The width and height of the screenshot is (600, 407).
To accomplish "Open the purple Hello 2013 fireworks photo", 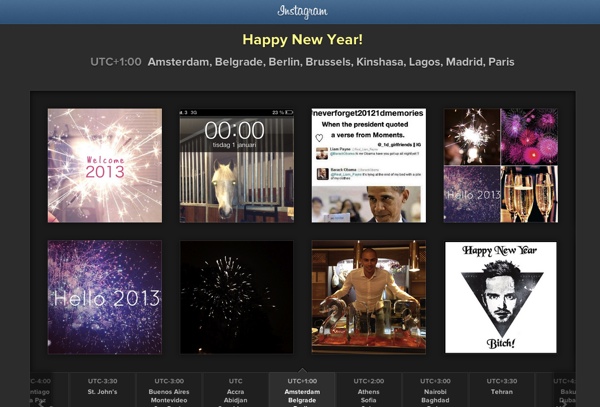I will pyautogui.click(x=105, y=297).
